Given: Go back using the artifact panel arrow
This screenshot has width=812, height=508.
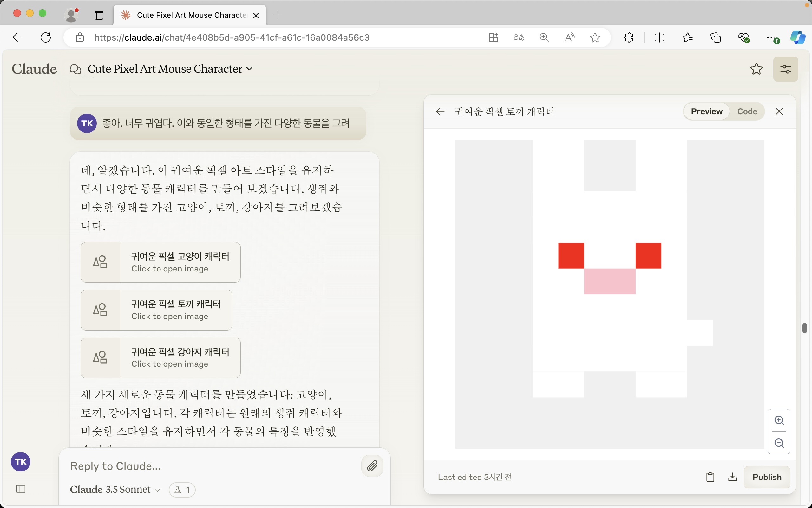Looking at the screenshot, I should (x=440, y=111).
